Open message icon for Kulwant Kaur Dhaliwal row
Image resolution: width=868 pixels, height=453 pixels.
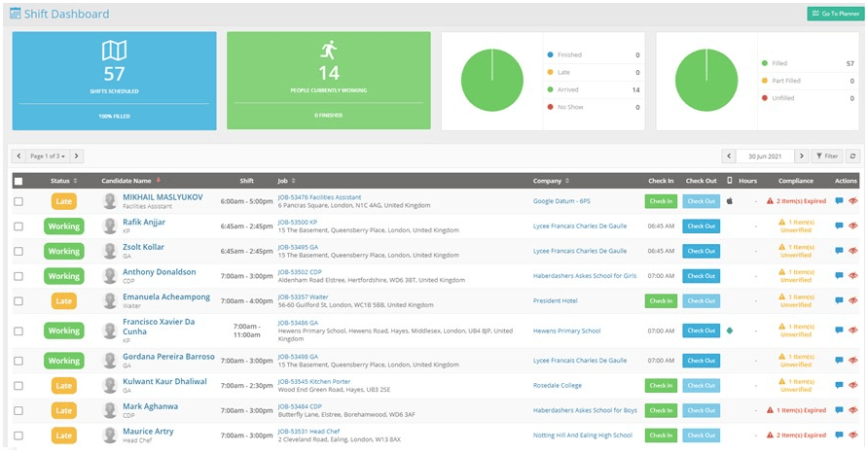[839, 385]
